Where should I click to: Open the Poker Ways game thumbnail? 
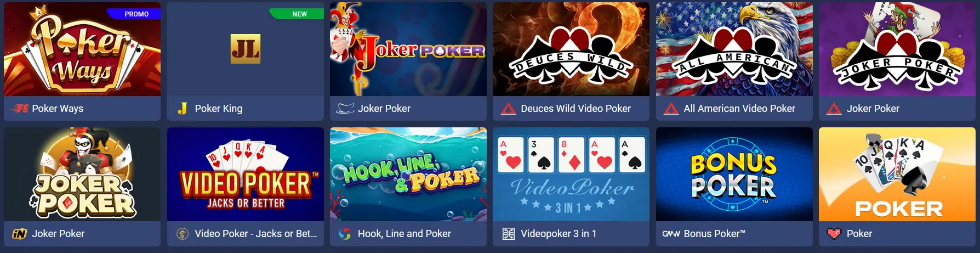82,49
